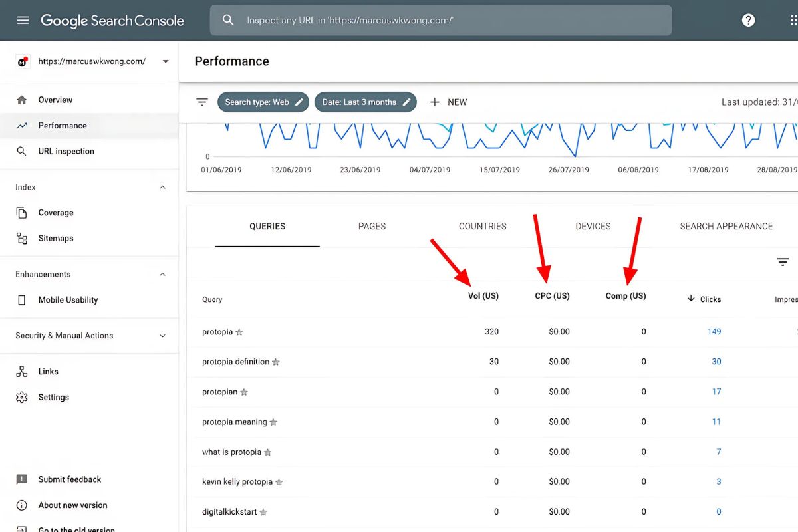The height and width of the screenshot is (532, 798).
Task: Open the table filter rows icon
Action: (x=783, y=262)
